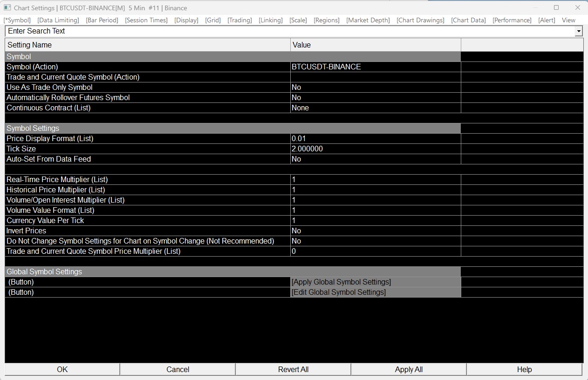The width and height of the screenshot is (588, 380).
Task: Click the BTCUSDT-BINANCE symbol value
Action: 376,67
